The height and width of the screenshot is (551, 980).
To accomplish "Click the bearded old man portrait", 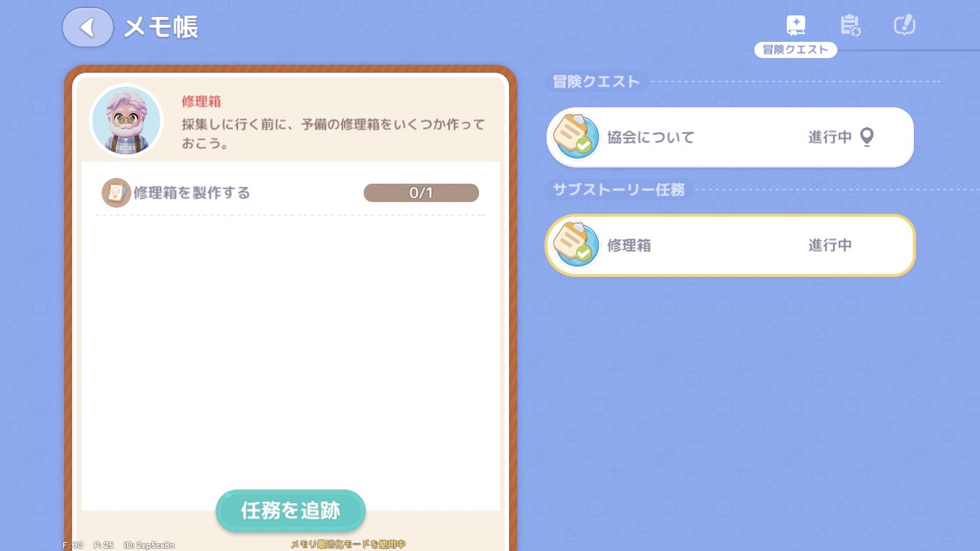I will pyautogui.click(x=126, y=121).
